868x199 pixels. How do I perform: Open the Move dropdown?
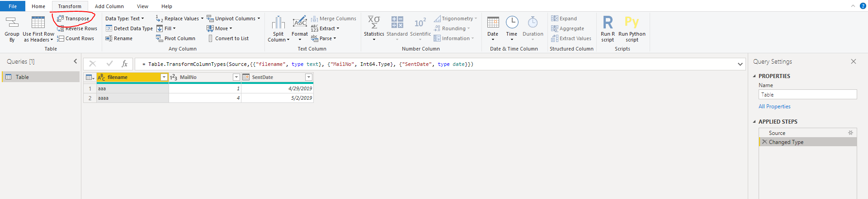coord(219,28)
